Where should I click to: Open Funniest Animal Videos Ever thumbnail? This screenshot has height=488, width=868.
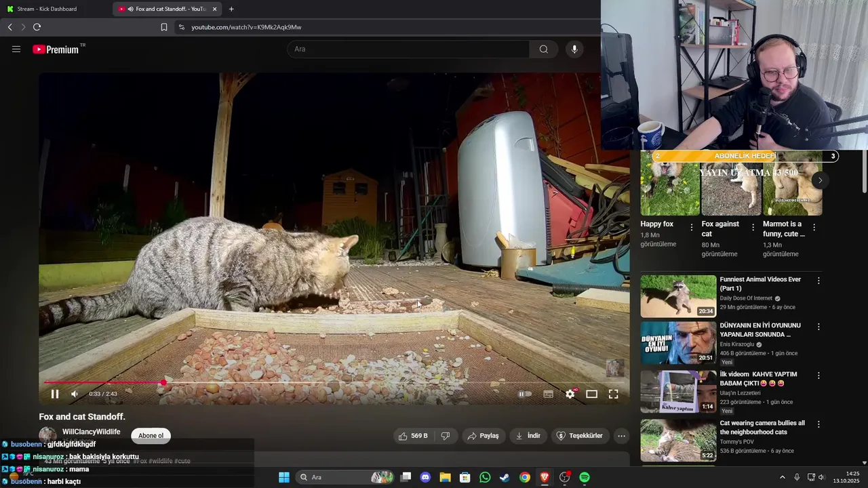[x=678, y=296]
